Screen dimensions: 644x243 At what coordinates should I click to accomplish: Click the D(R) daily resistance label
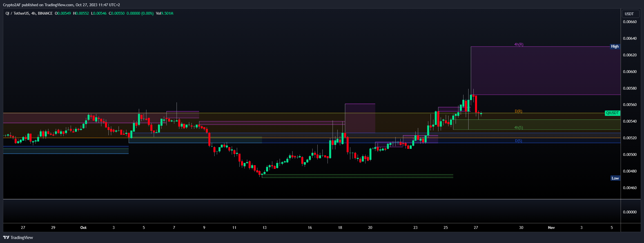518,111
